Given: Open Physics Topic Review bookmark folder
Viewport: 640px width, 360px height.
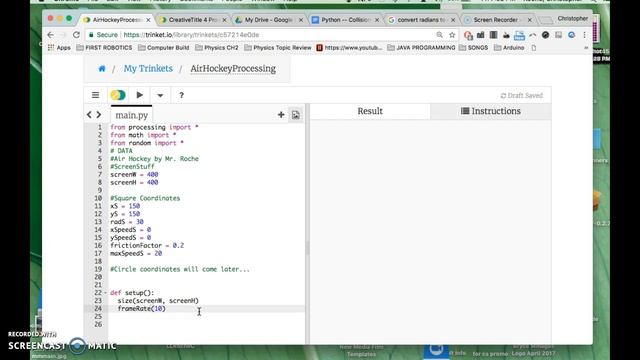Looking at the screenshot, I should 278,48.
